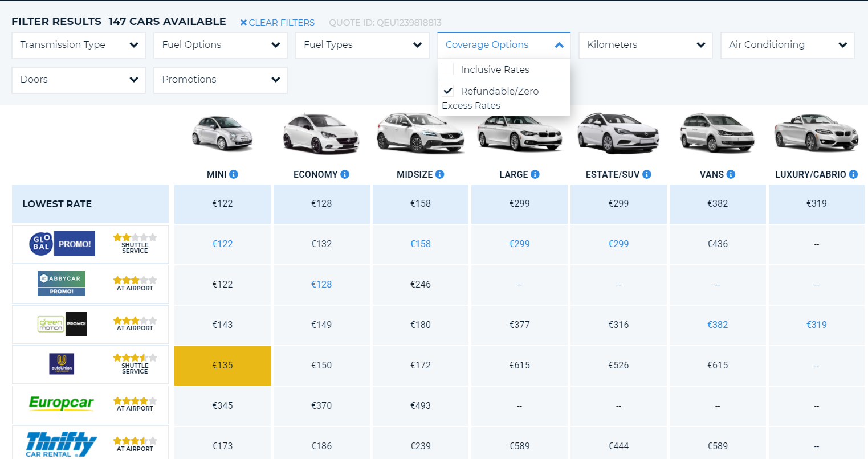868x459 pixels.
Task: Click the LUXURY/CABRIO info icon
Action: [853, 174]
